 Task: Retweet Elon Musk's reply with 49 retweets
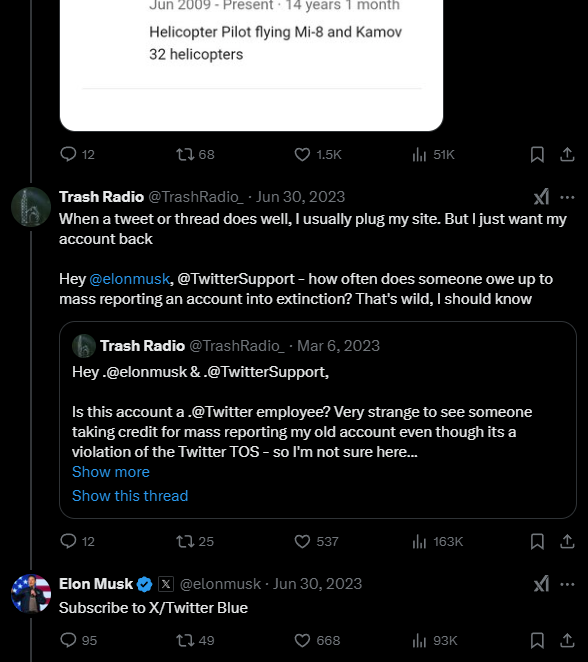(195, 640)
